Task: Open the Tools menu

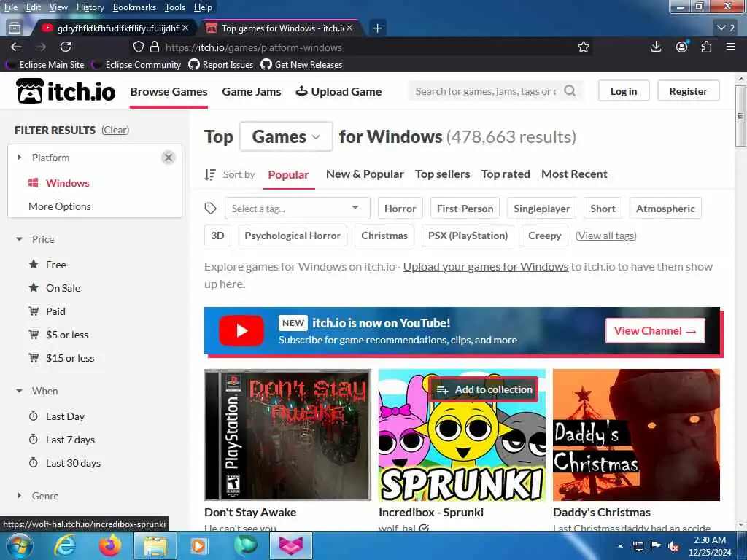Action: 175,7
